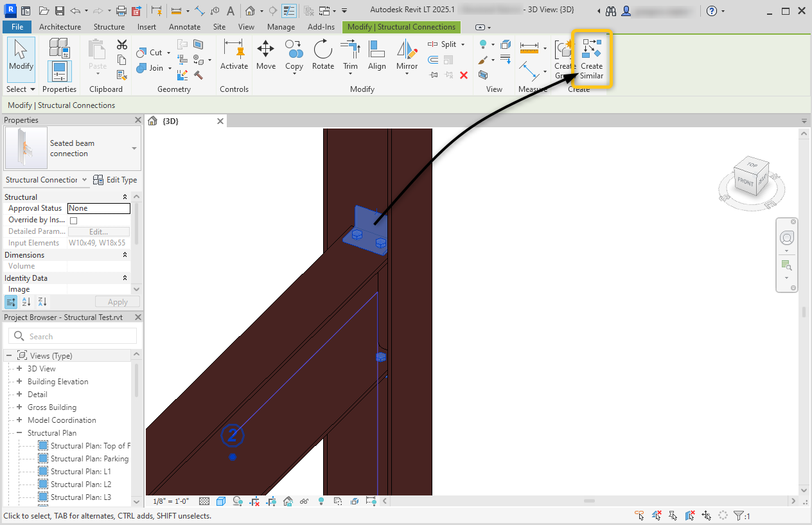
Task: Toggle Reveal Hidden Elements on the view bar
Action: [304, 501]
